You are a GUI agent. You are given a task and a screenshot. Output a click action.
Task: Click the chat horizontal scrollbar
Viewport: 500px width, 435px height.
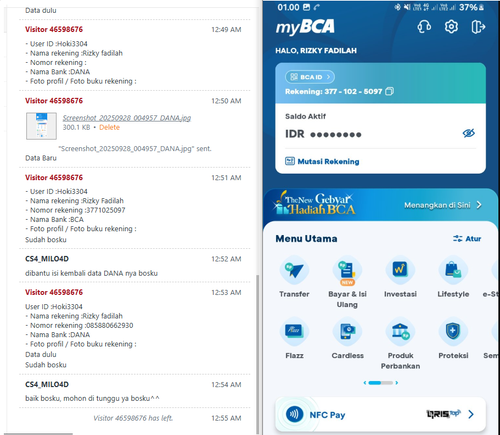[39, 434]
